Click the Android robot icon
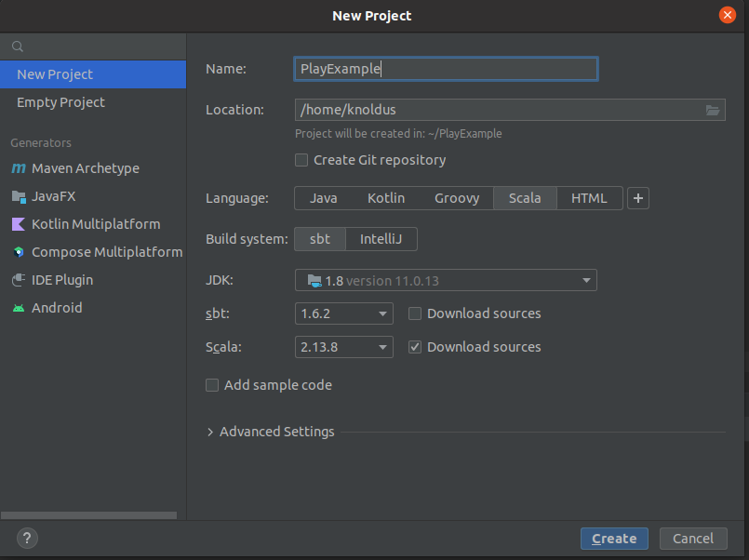This screenshot has width=749, height=560. pos(19,308)
